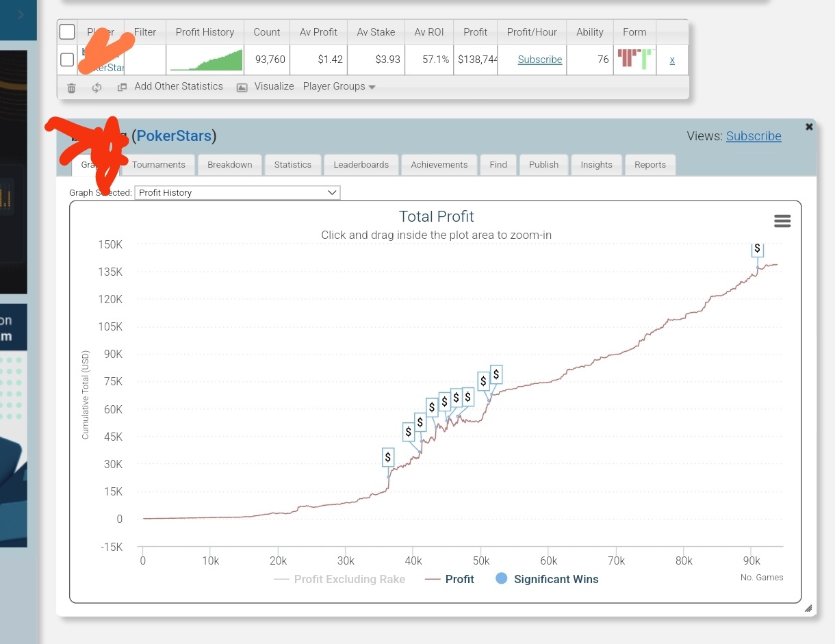The width and height of the screenshot is (835, 644).
Task: Click the Add Other Statistics icon
Action: click(123, 88)
